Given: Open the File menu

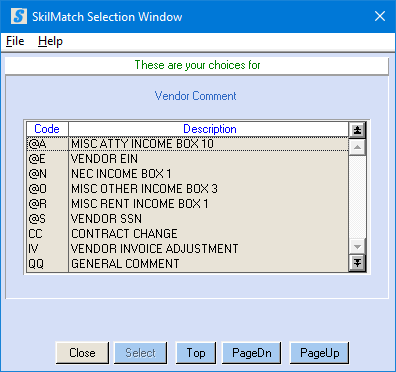Looking at the screenshot, I should pos(15,41).
